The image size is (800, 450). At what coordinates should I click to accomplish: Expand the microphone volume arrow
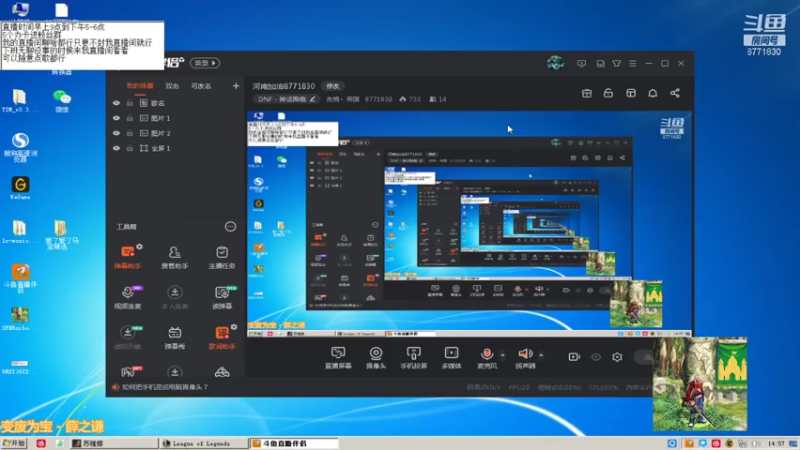click(x=503, y=355)
